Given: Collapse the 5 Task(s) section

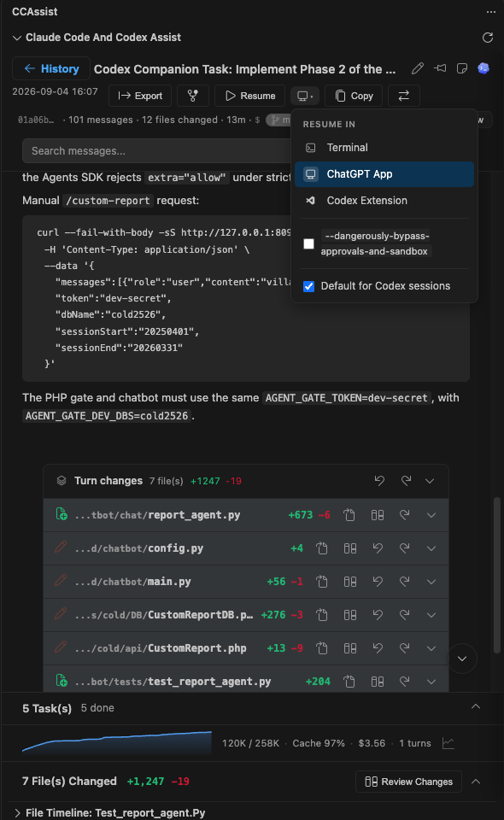Looking at the screenshot, I should click(476, 707).
